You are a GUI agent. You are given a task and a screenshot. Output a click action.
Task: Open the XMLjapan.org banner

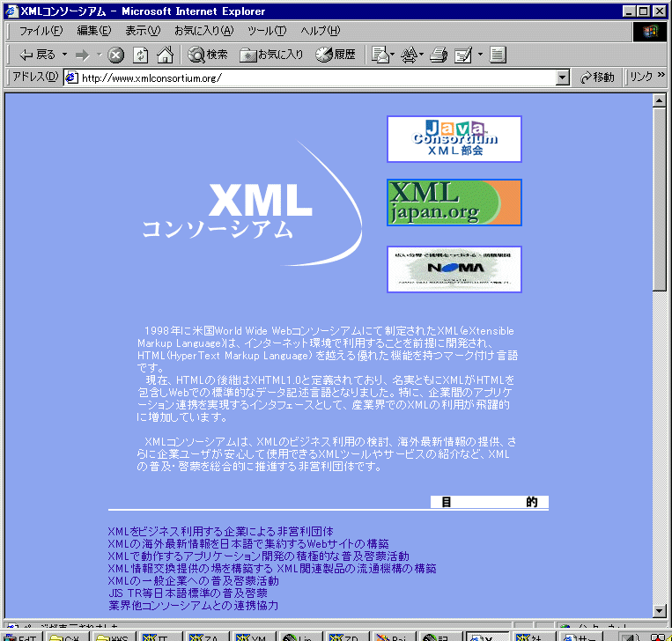454,203
